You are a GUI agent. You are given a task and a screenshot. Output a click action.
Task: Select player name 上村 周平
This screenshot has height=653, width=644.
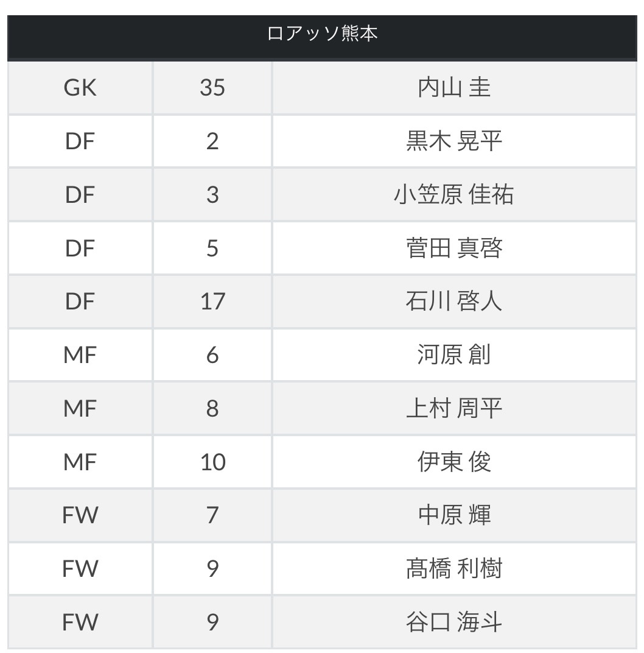454,408
